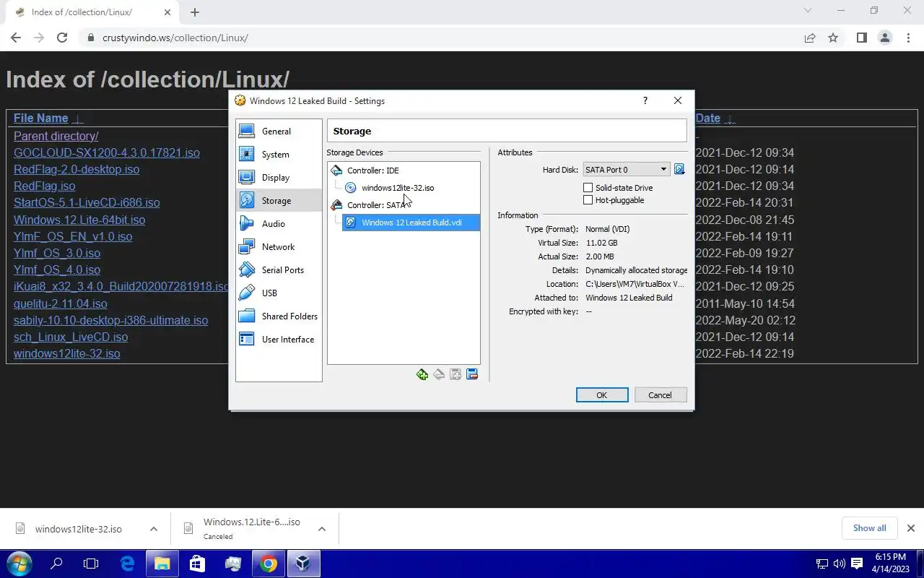Sort listing by File Name header
The image size is (924, 578).
(40, 118)
